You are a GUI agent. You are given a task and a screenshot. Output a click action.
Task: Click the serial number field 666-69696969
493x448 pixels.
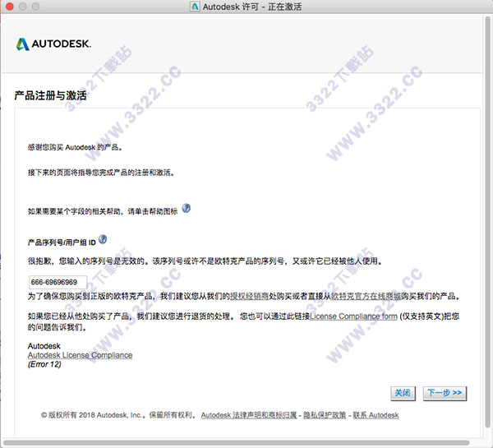(x=58, y=282)
